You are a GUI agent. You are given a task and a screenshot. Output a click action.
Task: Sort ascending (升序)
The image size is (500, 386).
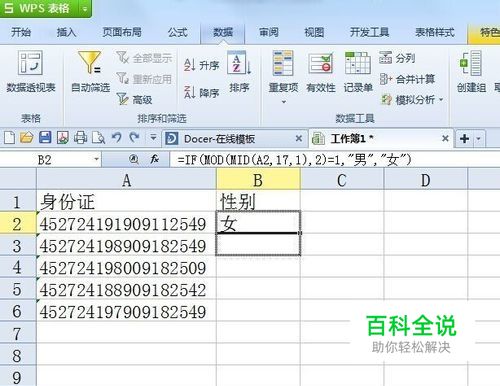201,65
